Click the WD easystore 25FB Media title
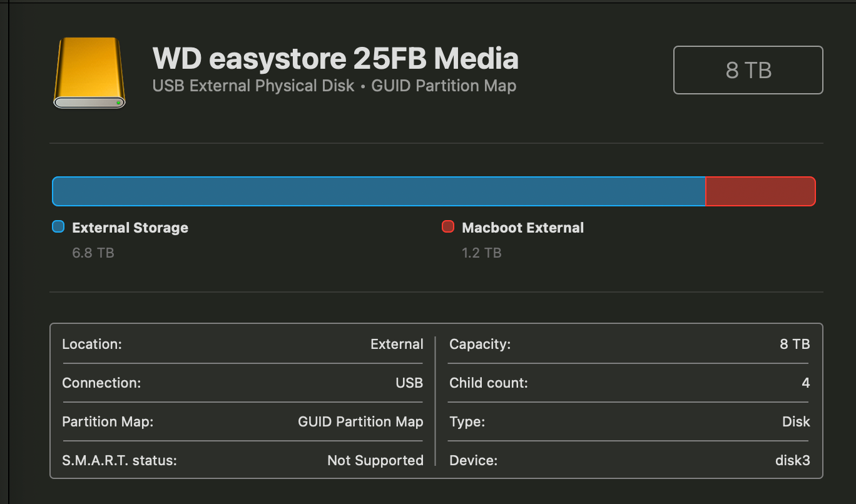Viewport: 856px width, 504px height. click(x=335, y=59)
